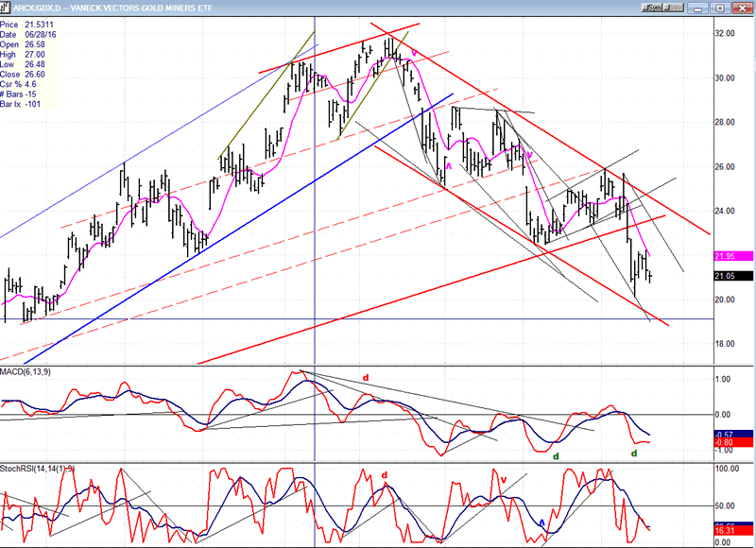Click the black 21.05 last price tag

pyautogui.click(x=733, y=276)
